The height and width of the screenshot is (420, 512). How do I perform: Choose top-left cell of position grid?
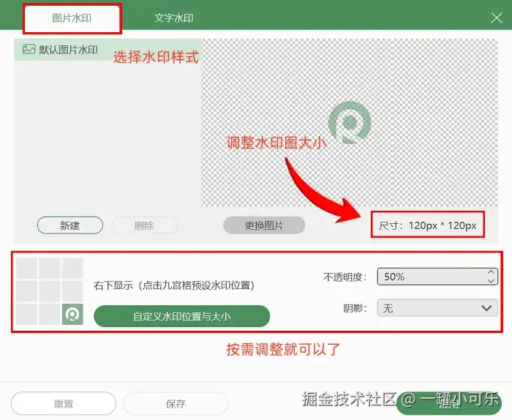click(26, 268)
